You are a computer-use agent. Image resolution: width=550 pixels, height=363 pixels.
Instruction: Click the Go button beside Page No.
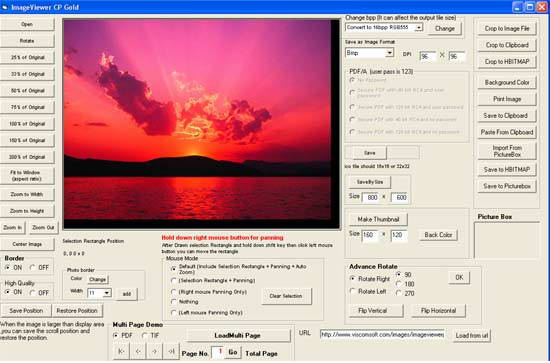233,352
